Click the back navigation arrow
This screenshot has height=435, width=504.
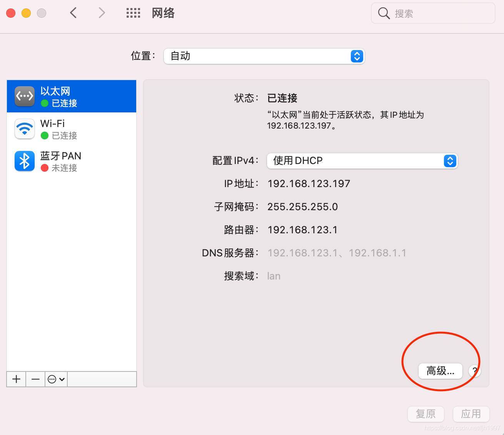click(73, 13)
